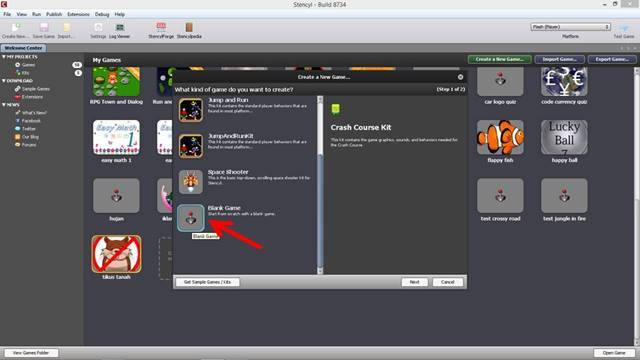Open the Platform dropdown
The height and width of the screenshot is (360, 640).
[x=571, y=27]
